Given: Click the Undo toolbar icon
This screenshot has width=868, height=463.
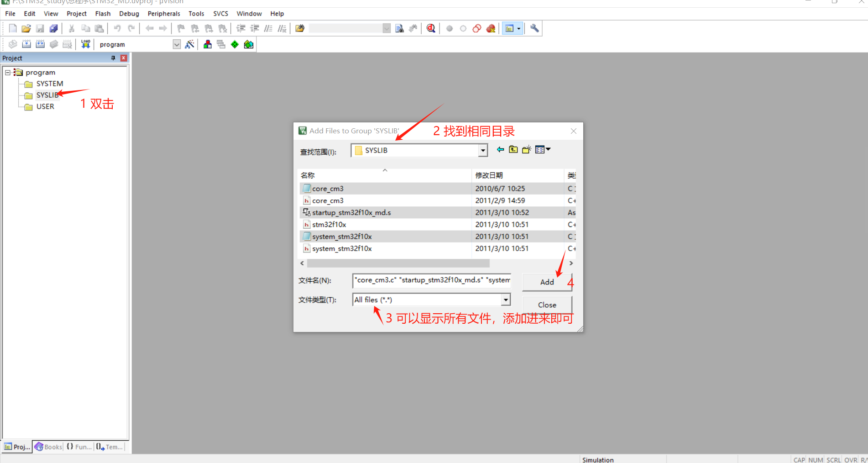Looking at the screenshot, I should pyautogui.click(x=117, y=28).
